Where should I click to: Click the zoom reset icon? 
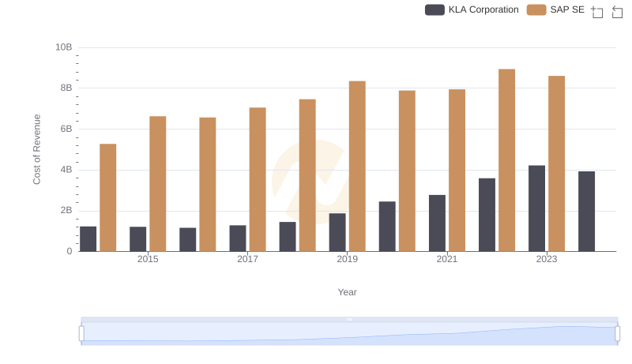click(x=617, y=12)
